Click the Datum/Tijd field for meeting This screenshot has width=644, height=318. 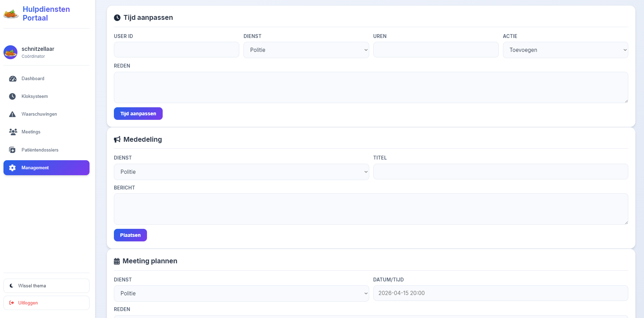tap(500, 293)
